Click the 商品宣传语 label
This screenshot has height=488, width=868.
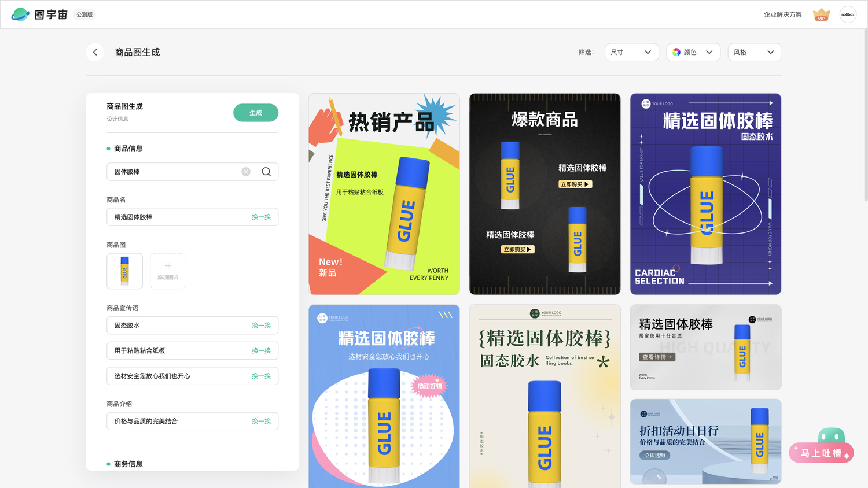point(122,308)
